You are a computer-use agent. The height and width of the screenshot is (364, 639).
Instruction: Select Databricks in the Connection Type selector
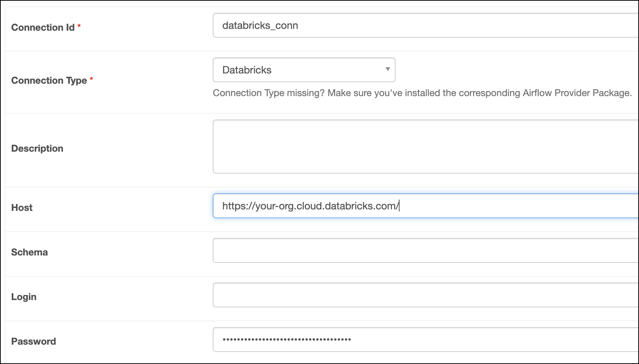click(x=303, y=70)
